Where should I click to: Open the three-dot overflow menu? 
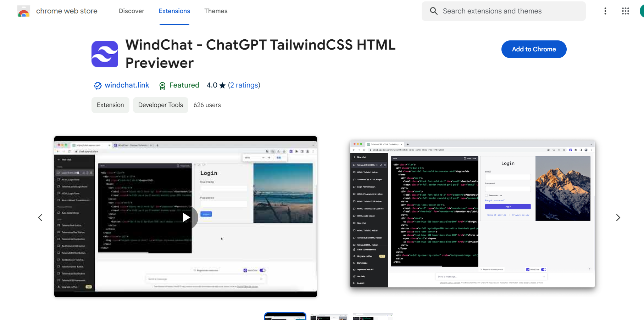coord(605,11)
